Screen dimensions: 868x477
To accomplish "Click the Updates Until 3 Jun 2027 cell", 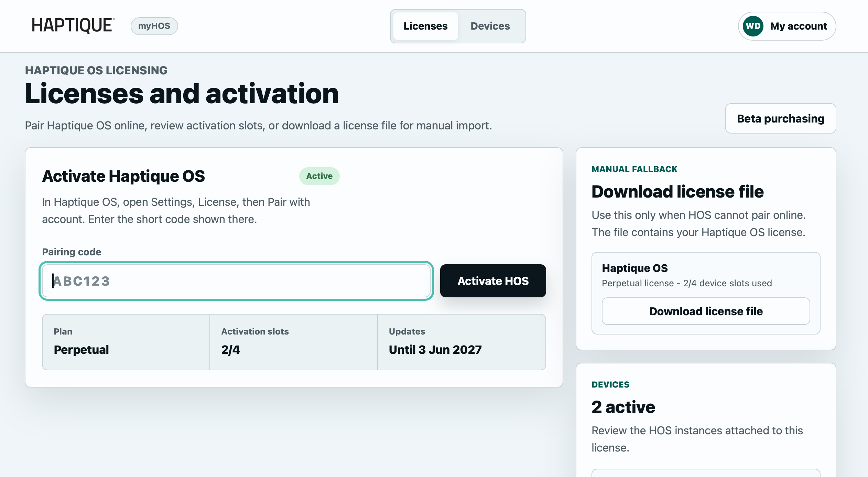I will click(462, 342).
